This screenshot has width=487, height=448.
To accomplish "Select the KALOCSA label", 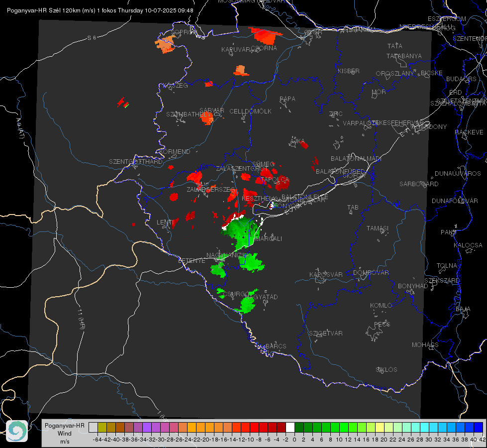I will tap(468, 245).
